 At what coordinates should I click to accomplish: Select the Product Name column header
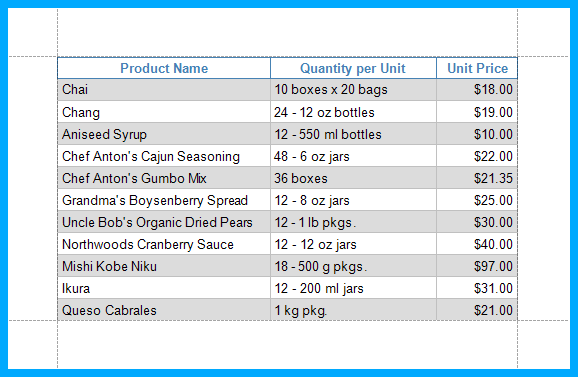click(164, 68)
